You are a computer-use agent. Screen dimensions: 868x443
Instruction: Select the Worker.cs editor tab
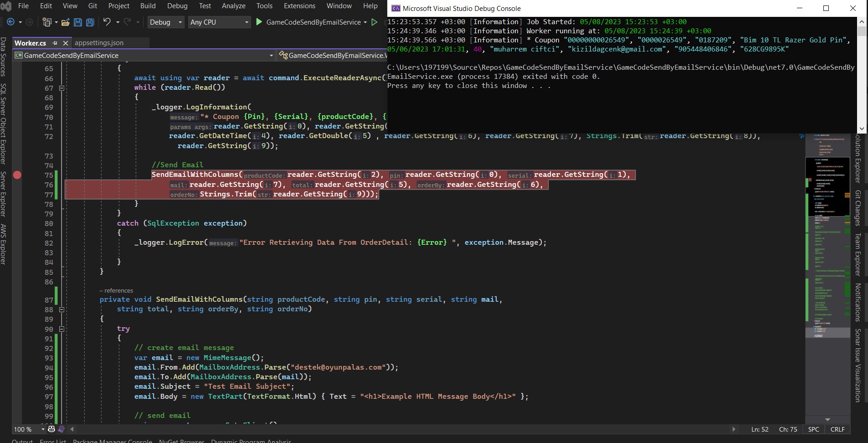[x=30, y=43]
